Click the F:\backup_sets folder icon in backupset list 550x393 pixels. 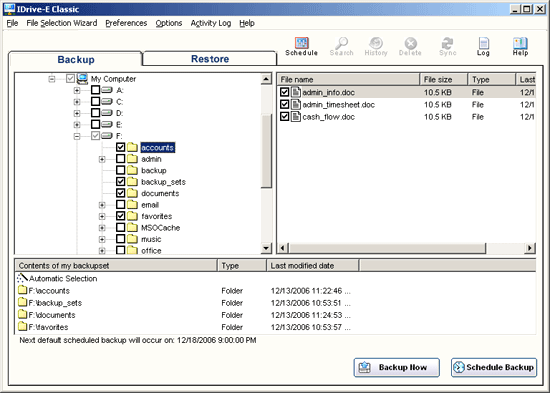point(22,302)
